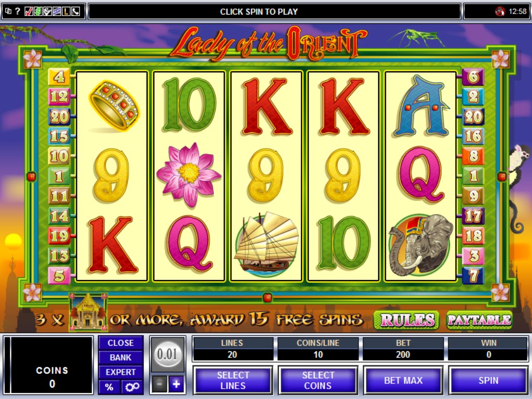Click the red checkmark icon in top toolbar
The width and height of the screenshot is (532, 399).
[29, 11]
